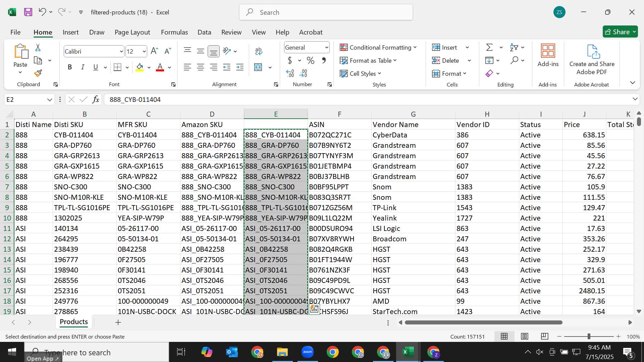Center text horizontally
Viewport: 644px width, 362px height.
[x=201, y=67]
